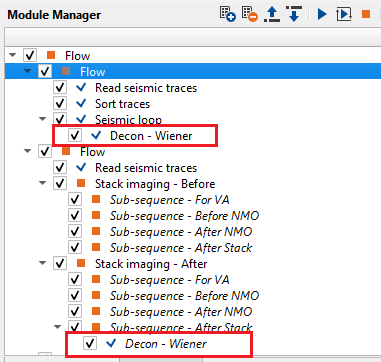This screenshot has width=381, height=362.
Task: Click the add module icon with plus sign
Action: (x=228, y=14)
